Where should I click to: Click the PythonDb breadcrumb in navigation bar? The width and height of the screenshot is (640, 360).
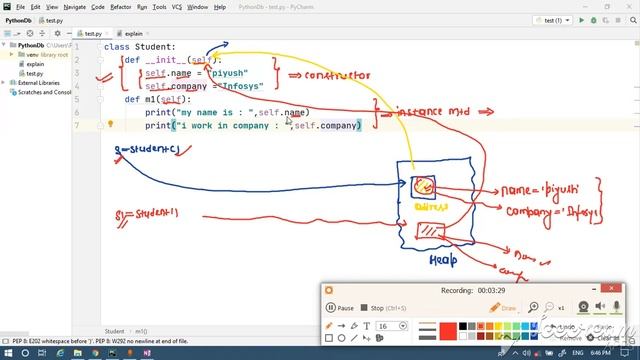[x=18, y=20]
